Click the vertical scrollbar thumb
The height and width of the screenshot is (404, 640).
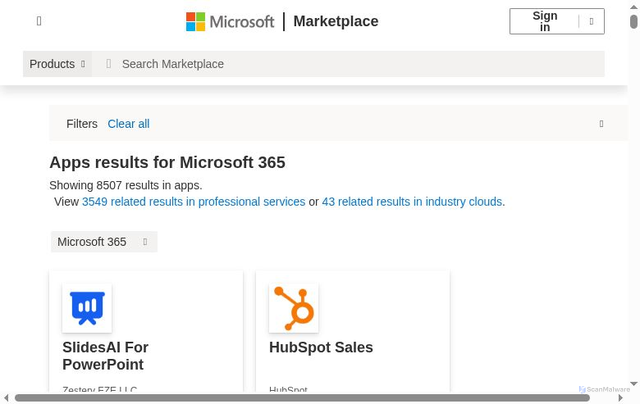tap(633, 22)
